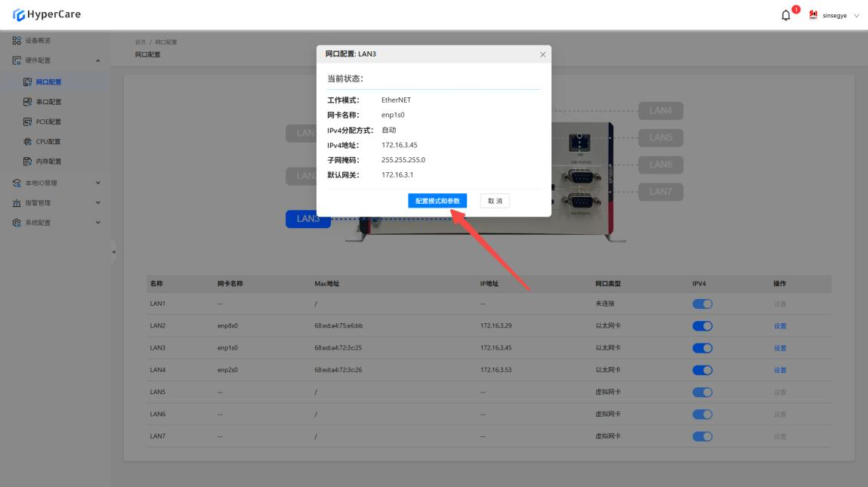Click enp2s0 cell in table
The width and height of the screenshot is (868, 487).
[227, 370]
